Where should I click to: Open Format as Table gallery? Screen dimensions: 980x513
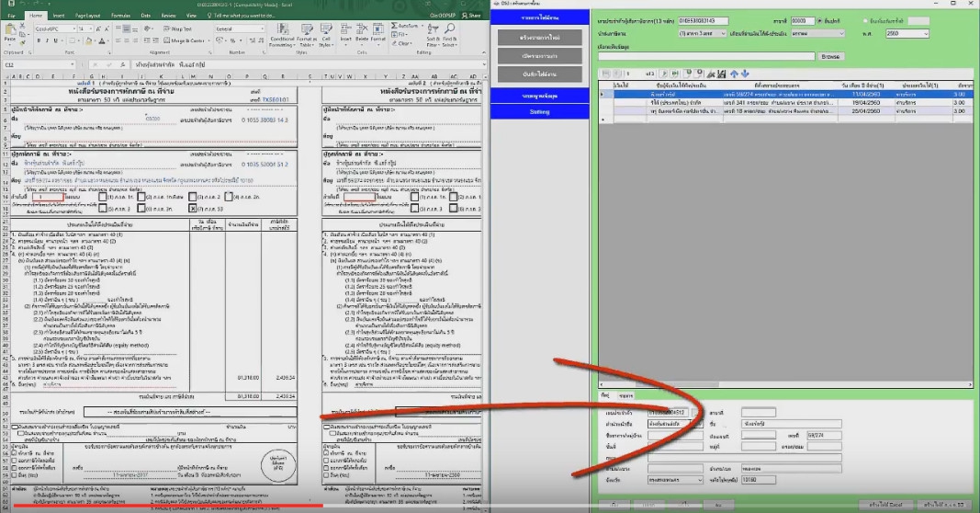(x=306, y=35)
